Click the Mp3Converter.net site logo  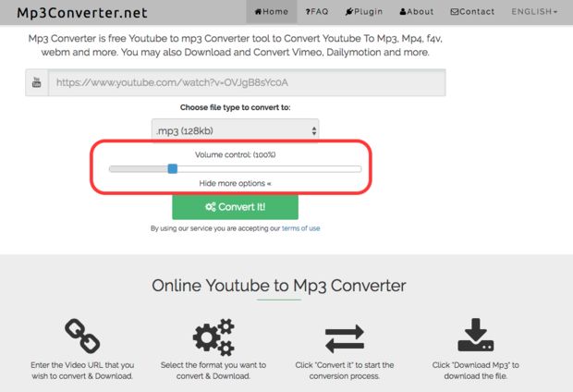pos(82,12)
